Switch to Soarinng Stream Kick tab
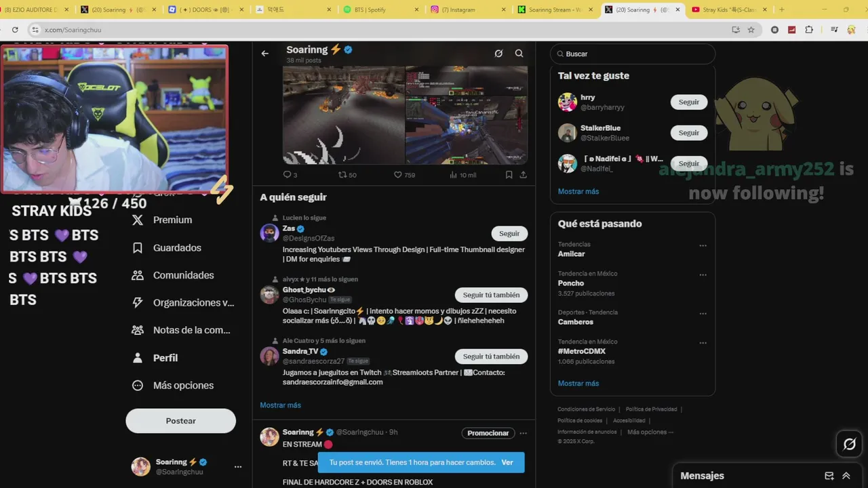Screen dimensions: 868x488 tap(554, 9)
